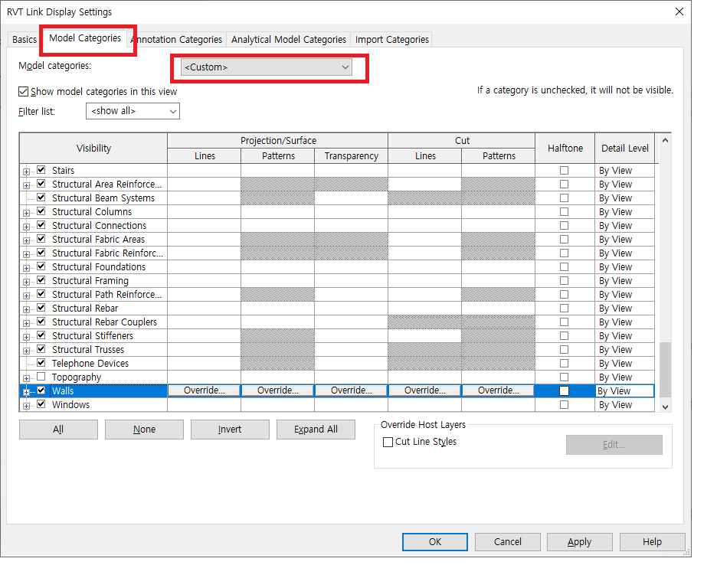Viewport: 717px width, 588px height.
Task: Expand the Topography tree node
Action: click(x=27, y=379)
